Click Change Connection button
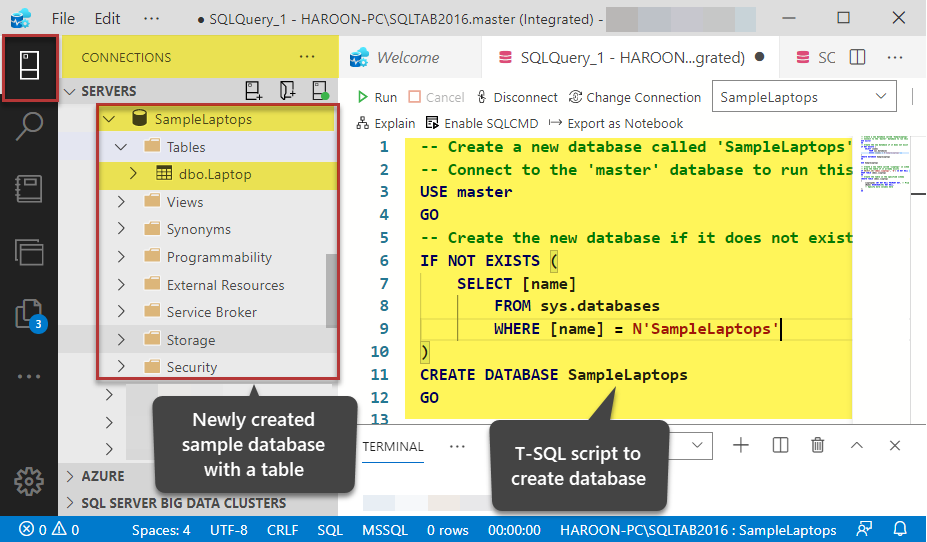Viewport: 927px width, 542px height. point(634,97)
